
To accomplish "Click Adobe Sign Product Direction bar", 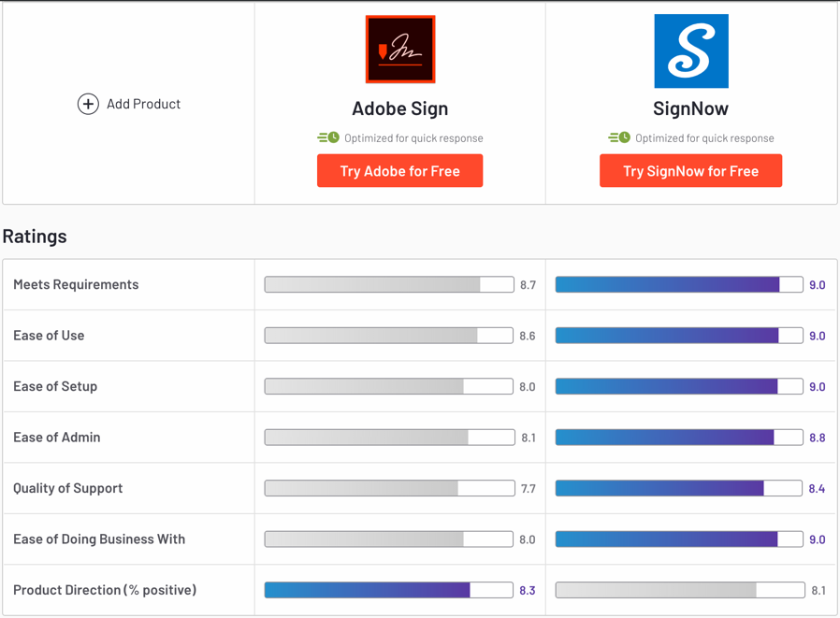I will (x=389, y=590).
